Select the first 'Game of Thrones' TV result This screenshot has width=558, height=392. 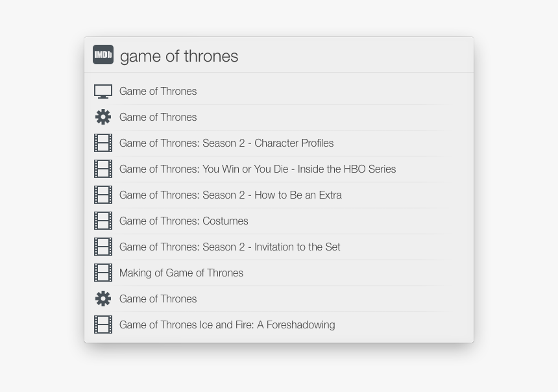pyautogui.click(x=158, y=92)
